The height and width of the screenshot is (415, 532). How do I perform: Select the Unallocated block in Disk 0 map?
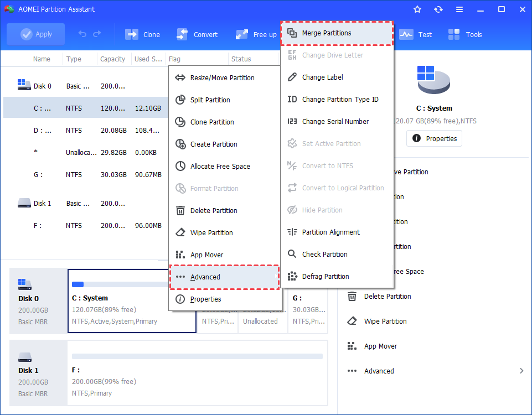point(262,321)
